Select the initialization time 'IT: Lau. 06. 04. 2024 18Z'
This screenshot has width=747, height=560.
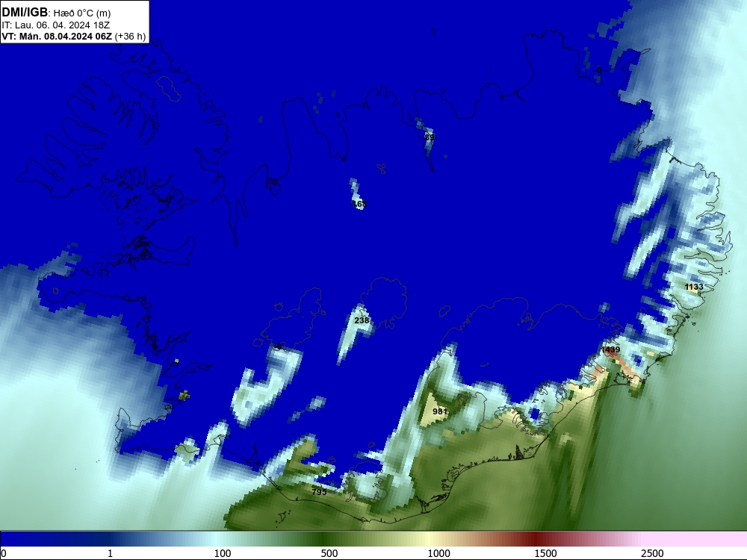coord(56,25)
